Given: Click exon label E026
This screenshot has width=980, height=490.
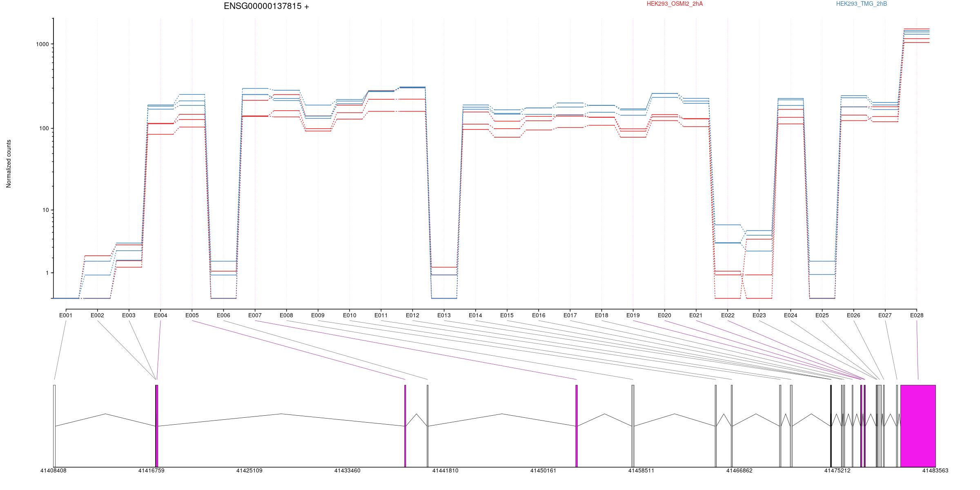Looking at the screenshot, I should click(x=853, y=315).
